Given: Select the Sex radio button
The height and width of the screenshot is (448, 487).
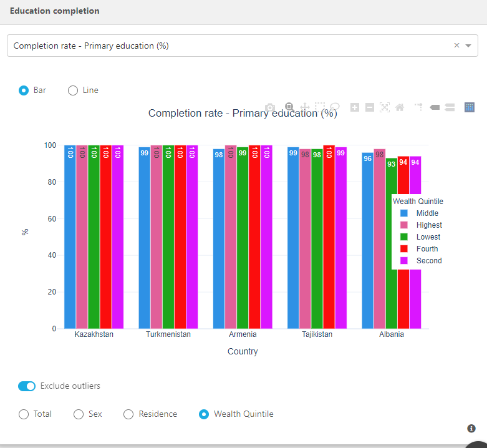Looking at the screenshot, I should 79,414.
